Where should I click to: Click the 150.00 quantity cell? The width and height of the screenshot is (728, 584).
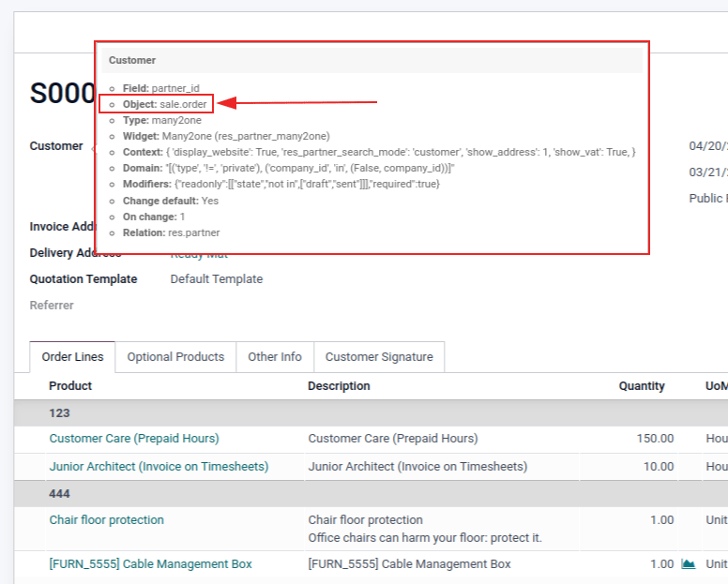click(x=654, y=439)
